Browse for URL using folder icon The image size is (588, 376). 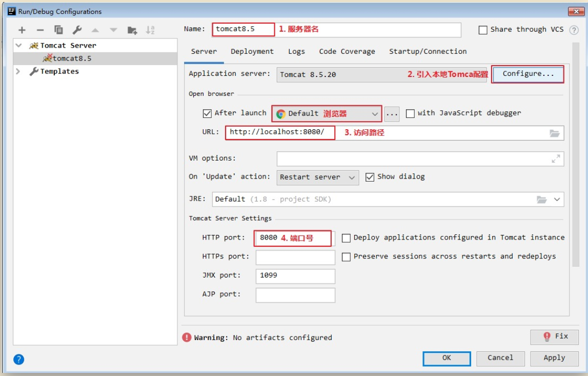555,133
